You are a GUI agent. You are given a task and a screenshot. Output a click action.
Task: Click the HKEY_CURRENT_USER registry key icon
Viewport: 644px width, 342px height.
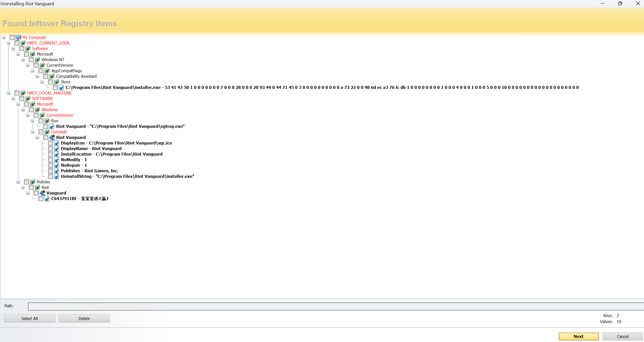coord(23,43)
